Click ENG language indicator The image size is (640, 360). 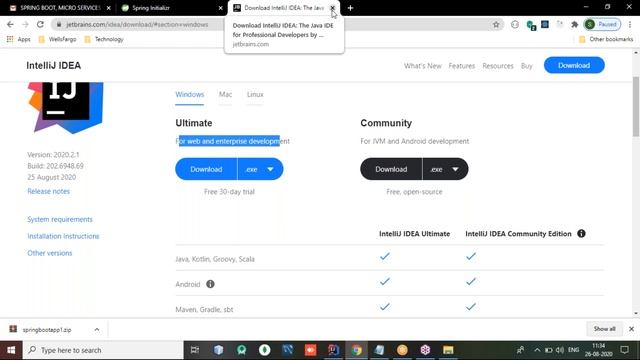click(573, 350)
